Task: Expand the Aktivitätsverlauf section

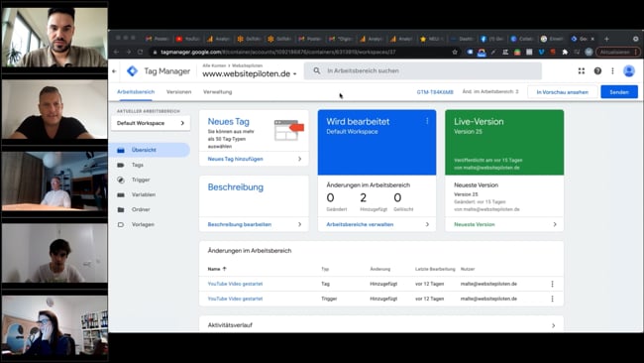Action: [x=381, y=324]
